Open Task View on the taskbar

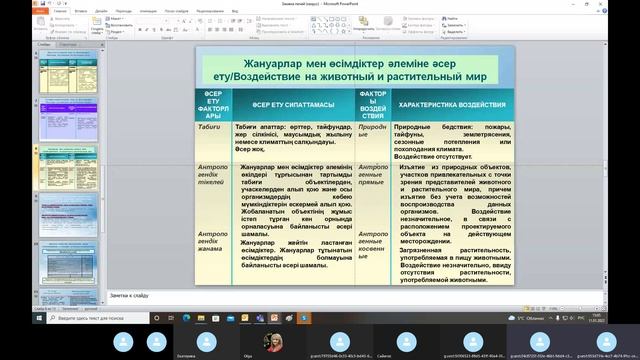coord(171,318)
